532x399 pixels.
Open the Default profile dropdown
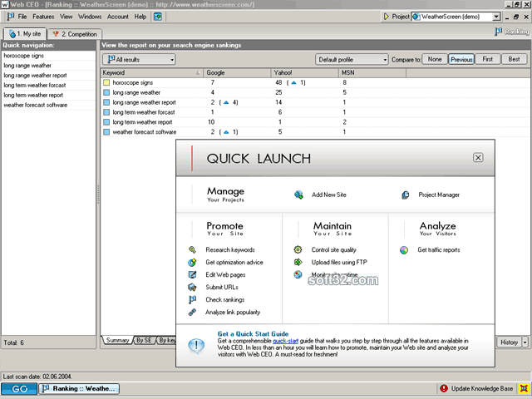[352, 59]
